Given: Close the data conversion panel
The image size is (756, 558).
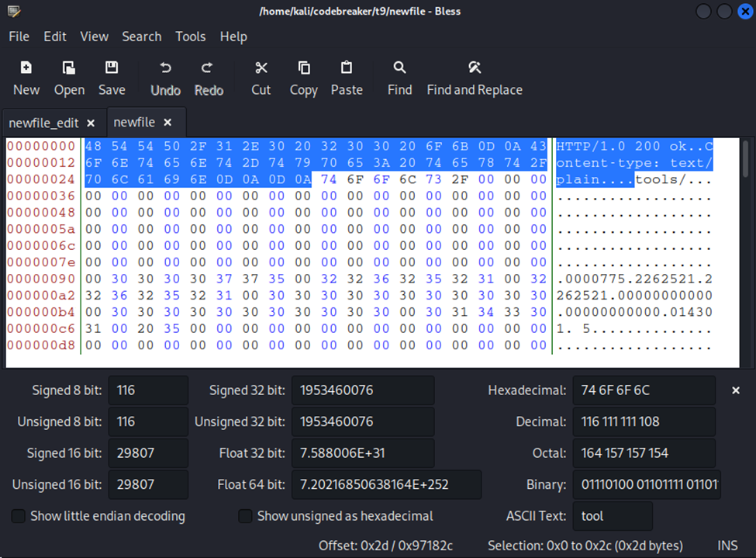Looking at the screenshot, I should (x=736, y=390).
